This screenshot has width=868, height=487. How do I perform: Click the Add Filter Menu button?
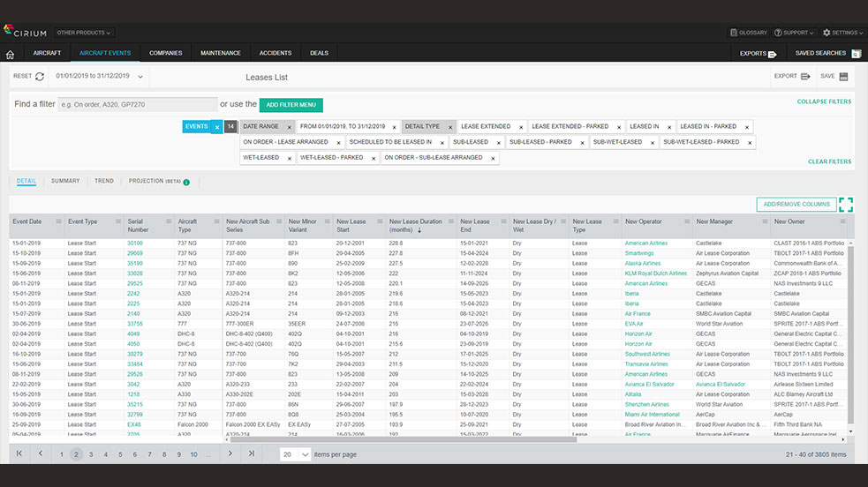(x=291, y=105)
